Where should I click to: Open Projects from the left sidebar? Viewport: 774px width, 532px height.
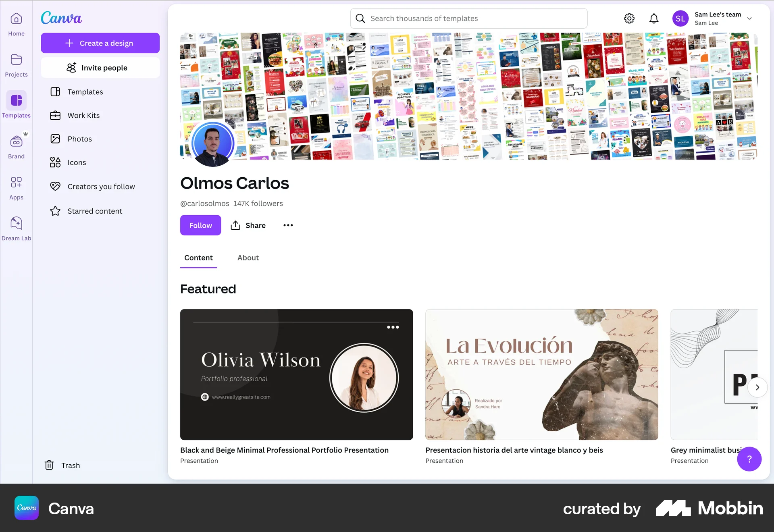pyautogui.click(x=16, y=65)
